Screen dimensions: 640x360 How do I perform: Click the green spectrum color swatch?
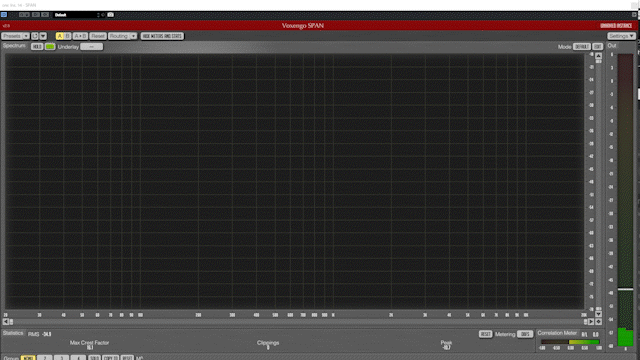50,47
